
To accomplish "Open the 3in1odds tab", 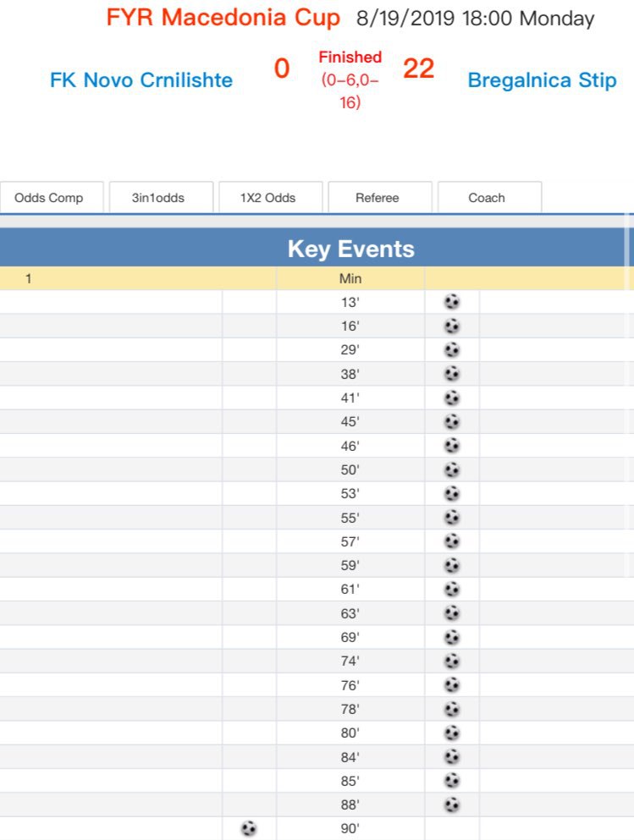I will 162,198.
